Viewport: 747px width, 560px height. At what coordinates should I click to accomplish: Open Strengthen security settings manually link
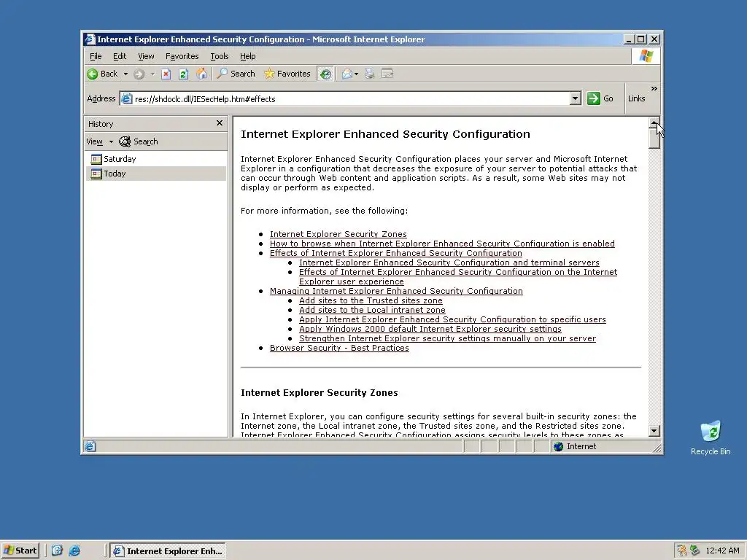[x=447, y=338]
